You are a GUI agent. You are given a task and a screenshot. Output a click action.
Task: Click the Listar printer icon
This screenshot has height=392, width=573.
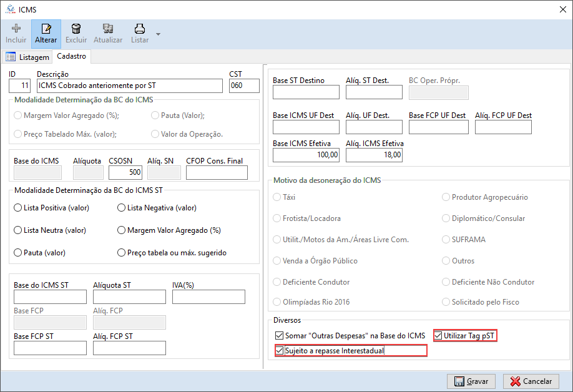(x=140, y=29)
